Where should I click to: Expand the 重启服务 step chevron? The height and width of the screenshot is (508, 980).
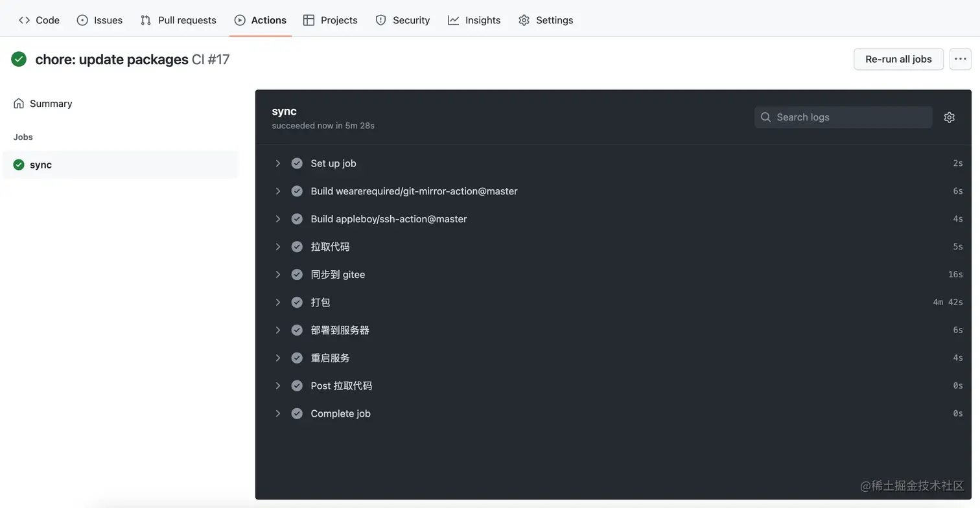point(277,358)
